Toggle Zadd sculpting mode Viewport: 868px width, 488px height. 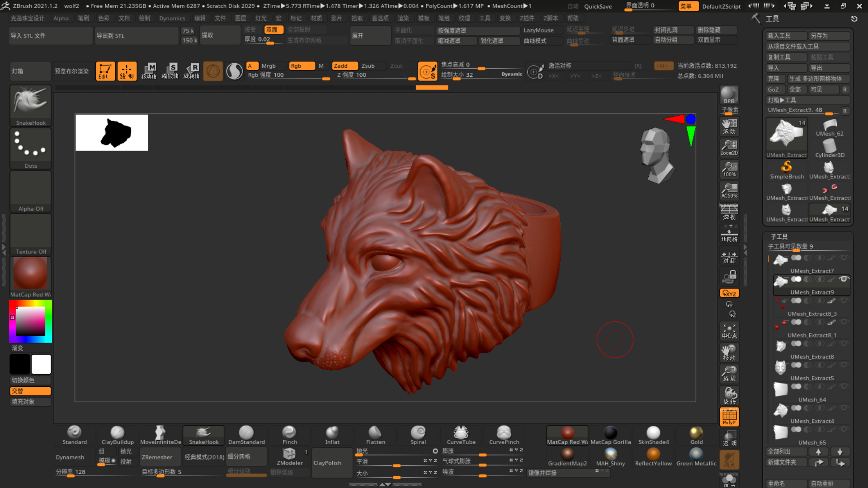pyautogui.click(x=344, y=66)
